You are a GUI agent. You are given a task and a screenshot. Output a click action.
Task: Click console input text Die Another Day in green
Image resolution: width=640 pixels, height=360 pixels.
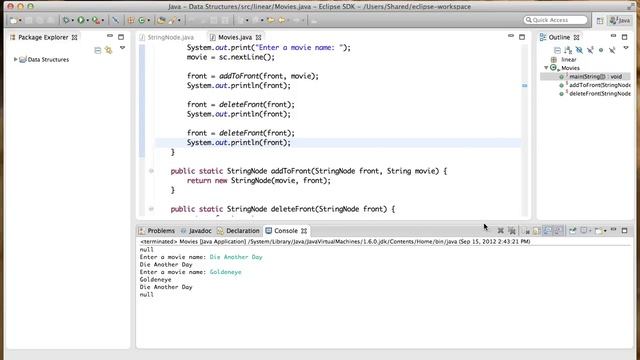click(236, 257)
